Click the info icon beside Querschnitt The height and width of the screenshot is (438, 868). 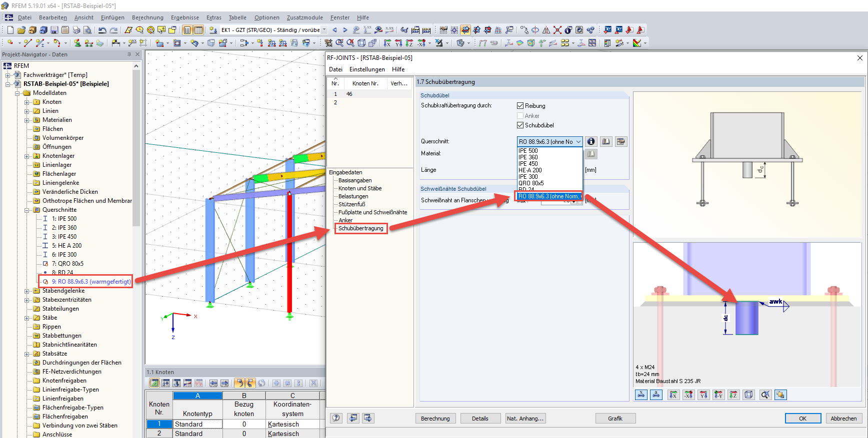tap(591, 141)
